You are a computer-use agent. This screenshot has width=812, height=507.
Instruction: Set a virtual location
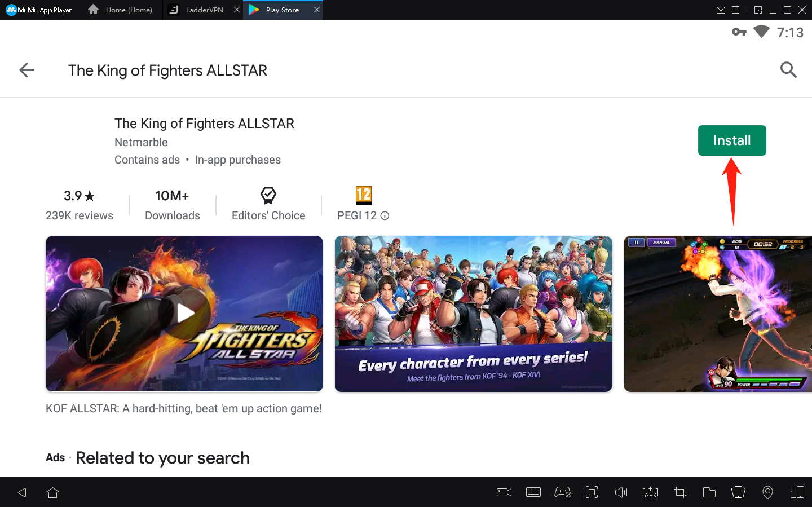(x=767, y=492)
